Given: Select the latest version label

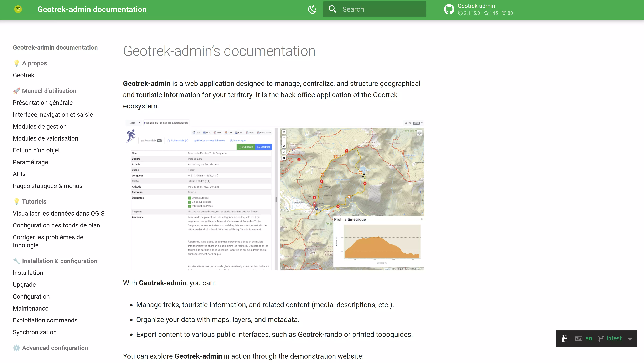Looking at the screenshot, I should [x=614, y=338].
